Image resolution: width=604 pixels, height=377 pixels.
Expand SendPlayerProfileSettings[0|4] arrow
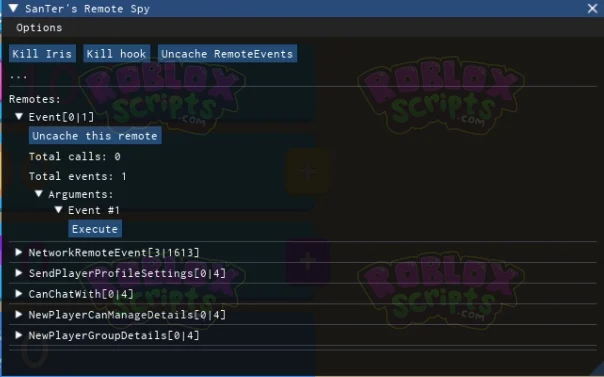[x=18, y=273]
